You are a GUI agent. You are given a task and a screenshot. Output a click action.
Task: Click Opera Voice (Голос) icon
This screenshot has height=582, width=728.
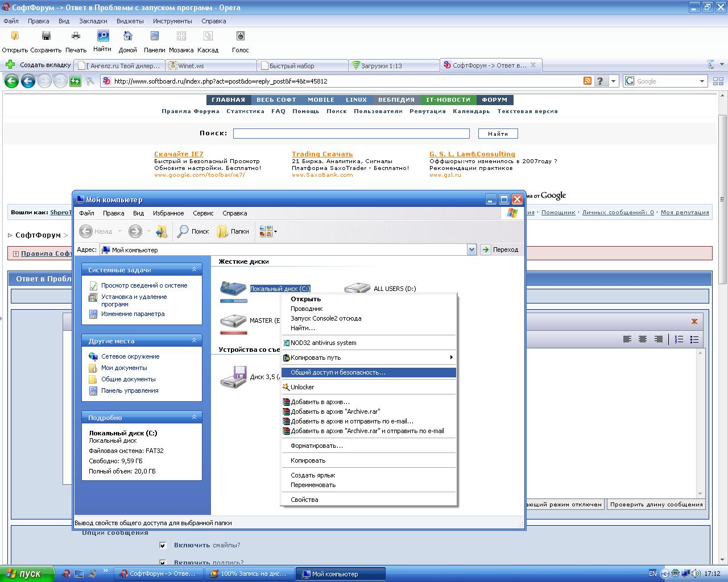241,36
